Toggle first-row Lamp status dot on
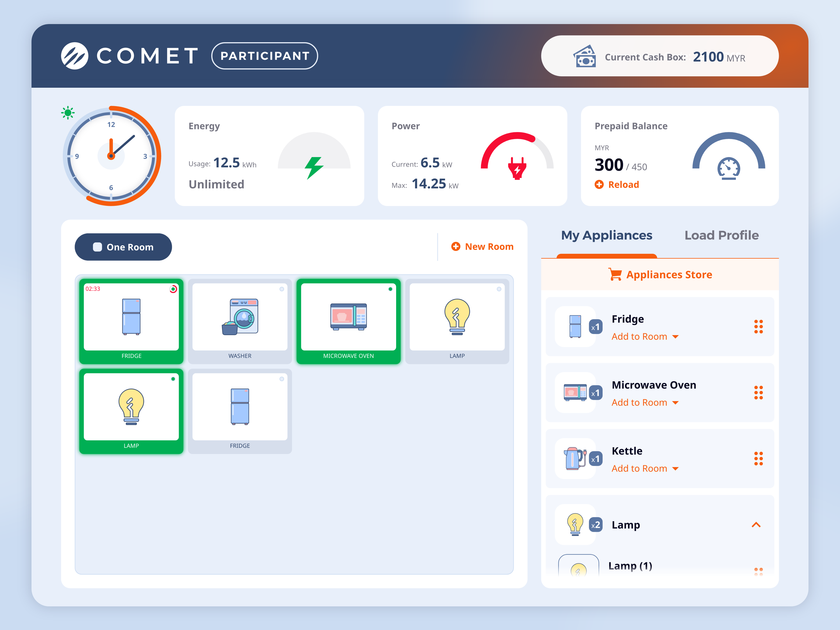Screen dimensions: 840x630 point(499,289)
